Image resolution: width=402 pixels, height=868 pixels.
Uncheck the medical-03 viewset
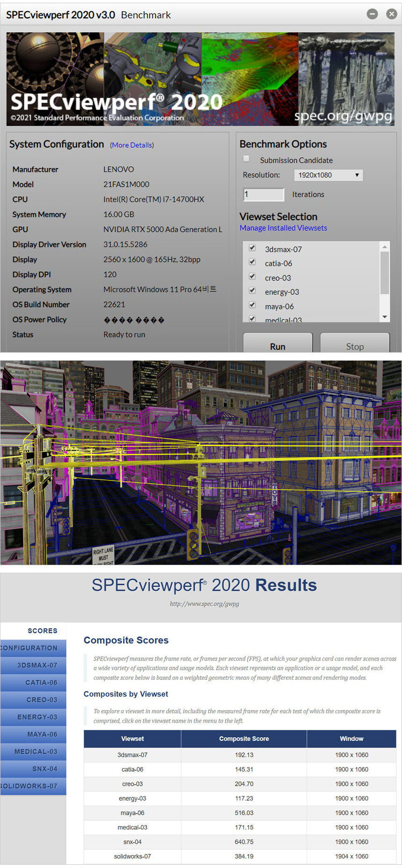coord(252,319)
